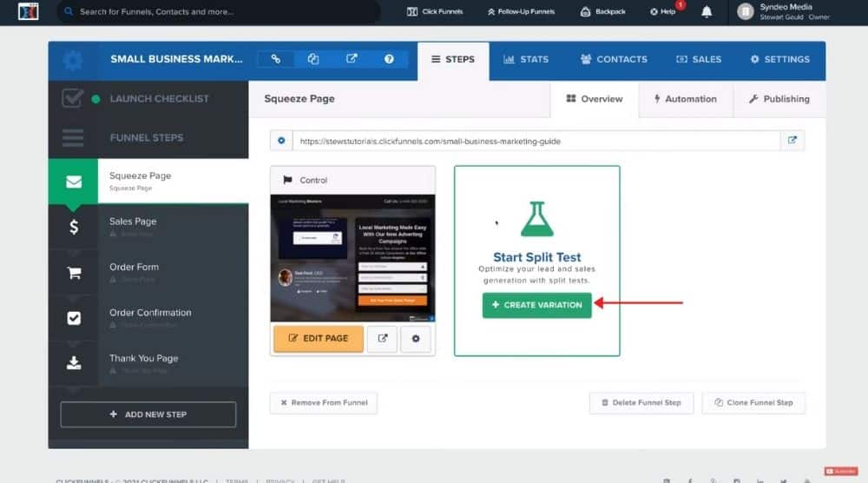Click the URL settings gear icon
The width and height of the screenshot is (868, 483).
tap(281, 141)
